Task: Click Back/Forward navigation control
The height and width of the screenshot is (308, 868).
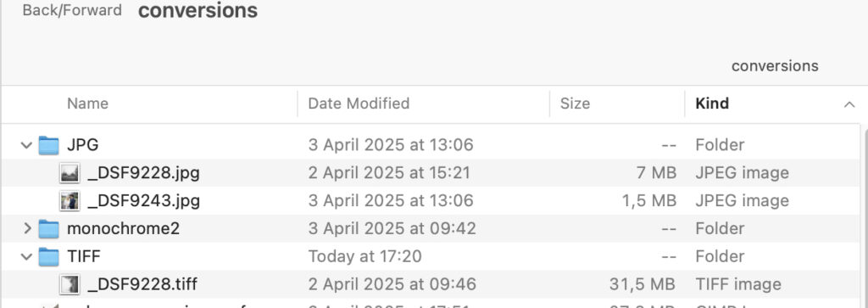Action: [72, 10]
